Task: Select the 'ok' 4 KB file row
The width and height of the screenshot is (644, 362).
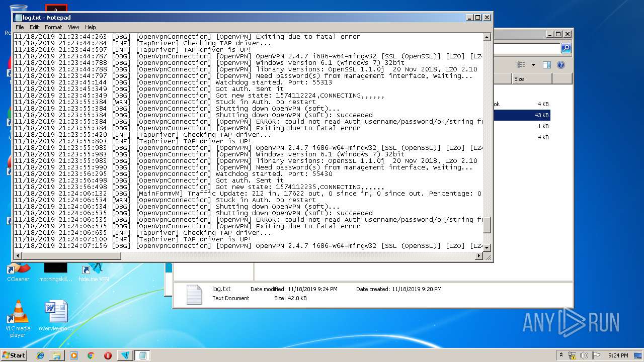Action: pos(521,105)
